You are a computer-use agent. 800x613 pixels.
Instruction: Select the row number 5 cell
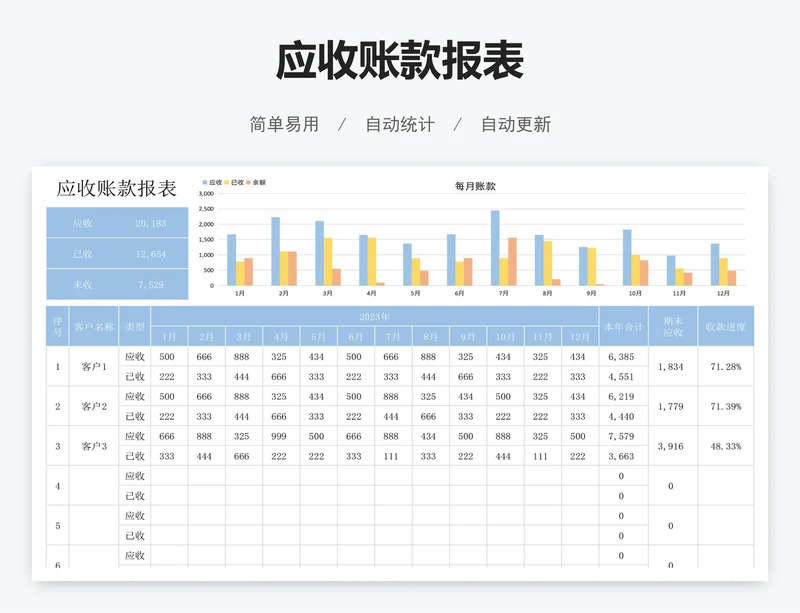(x=58, y=526)
